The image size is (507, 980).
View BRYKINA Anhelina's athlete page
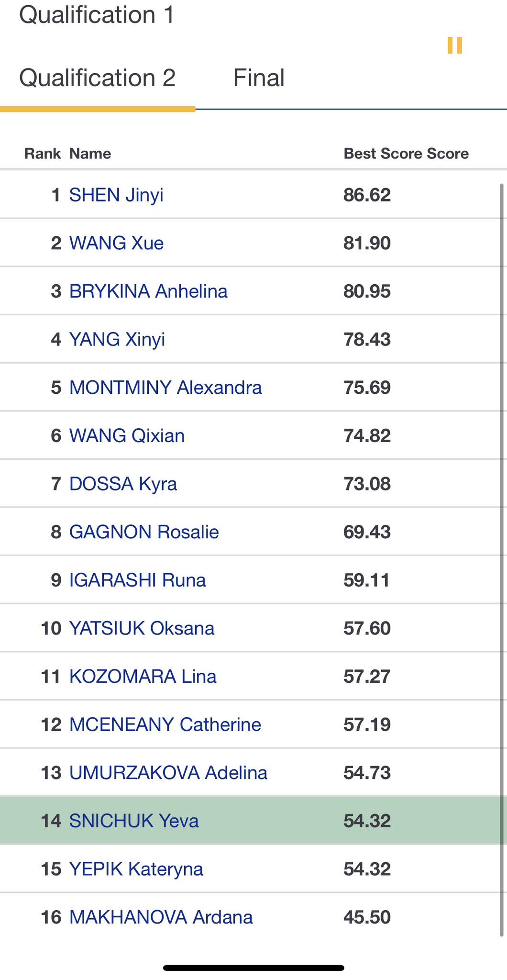tap(148, 291)
